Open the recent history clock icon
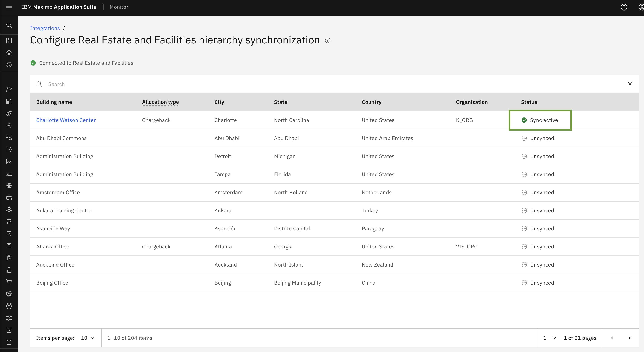The width and height of the screenshot is (644, 352). (9, 65)
